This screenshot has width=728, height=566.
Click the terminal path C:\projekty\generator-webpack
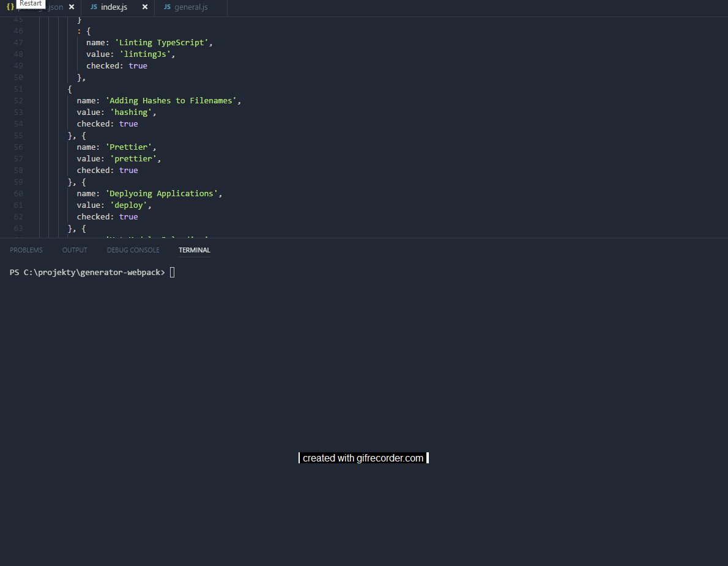pos(92,273)
